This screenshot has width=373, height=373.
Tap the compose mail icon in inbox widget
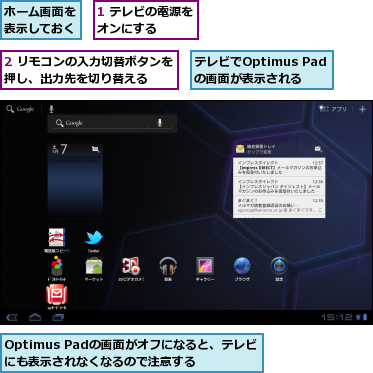pyautogui.click(x=318, y=149)
